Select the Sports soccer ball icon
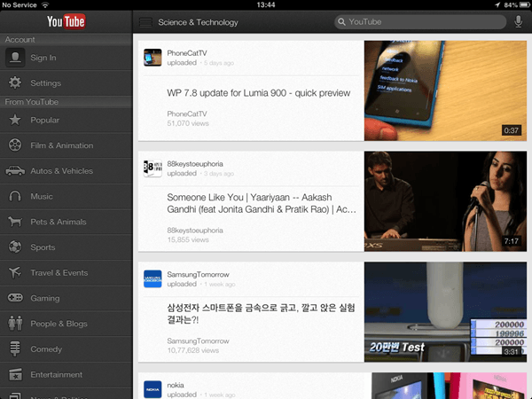 tap(15, 247)
